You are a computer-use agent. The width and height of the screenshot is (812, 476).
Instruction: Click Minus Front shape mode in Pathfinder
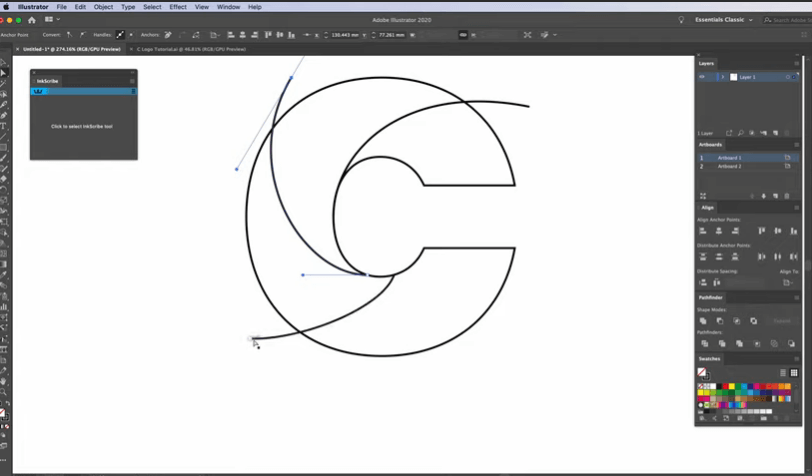[720, 321]
